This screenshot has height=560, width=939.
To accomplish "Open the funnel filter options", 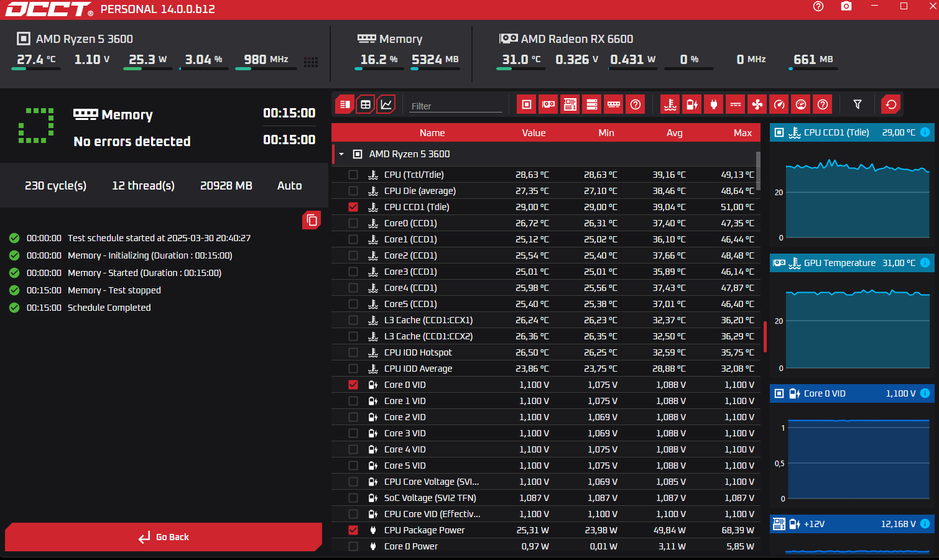I will click(857, 104).
